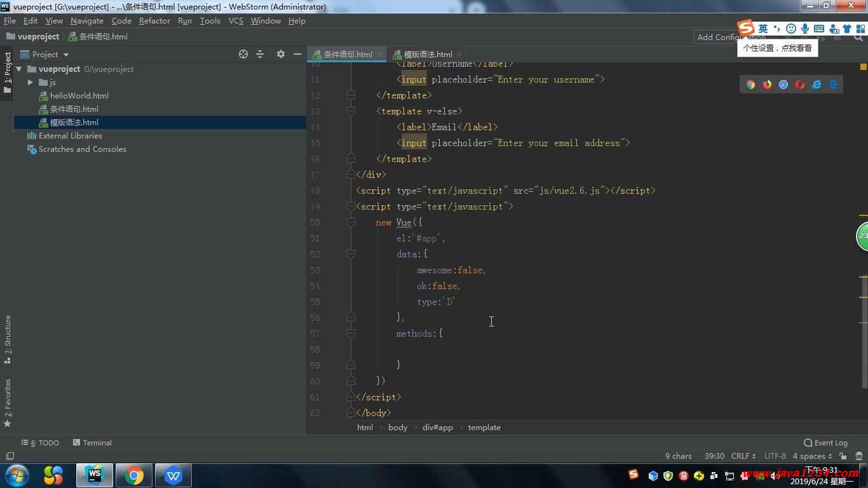This screenshot has width=868, height=488.
Task: Launch Chrome from the taskbar
Action: (x=134, y=475)
